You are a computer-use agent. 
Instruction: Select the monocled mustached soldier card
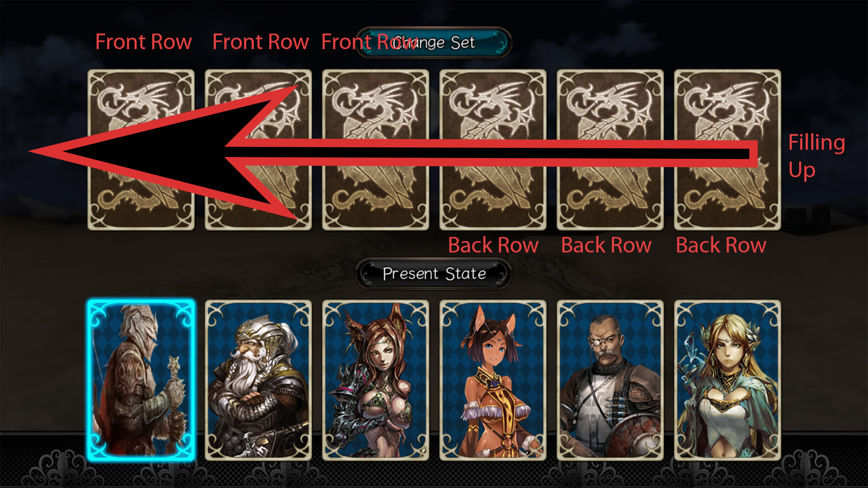point(610,380)
